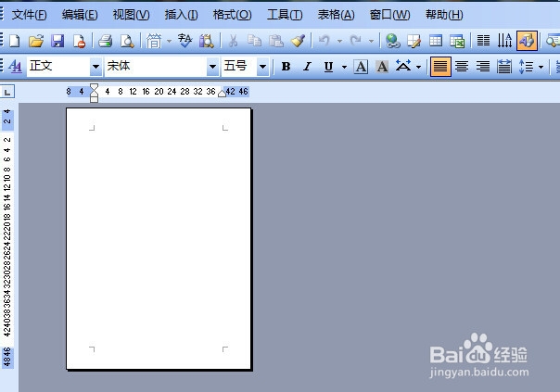Screen dimensions: 560x392
Task: Select the Format Painter brush
Action: [298, 41]
